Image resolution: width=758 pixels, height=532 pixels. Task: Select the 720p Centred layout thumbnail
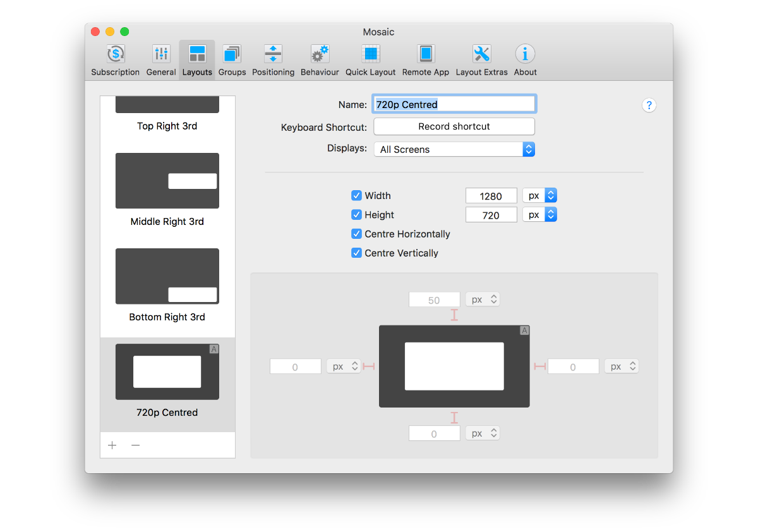click(167, 372)
